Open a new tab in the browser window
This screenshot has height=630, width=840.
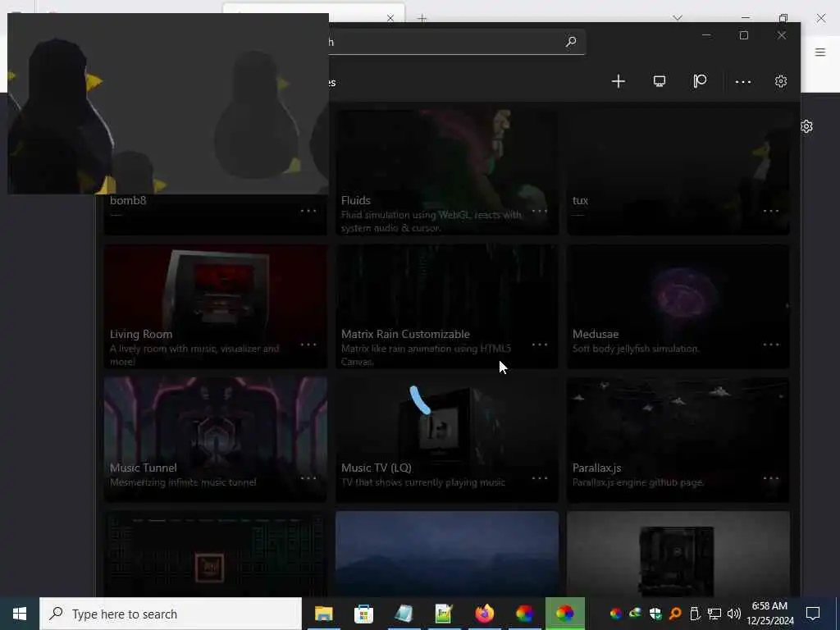pos(422,18)
